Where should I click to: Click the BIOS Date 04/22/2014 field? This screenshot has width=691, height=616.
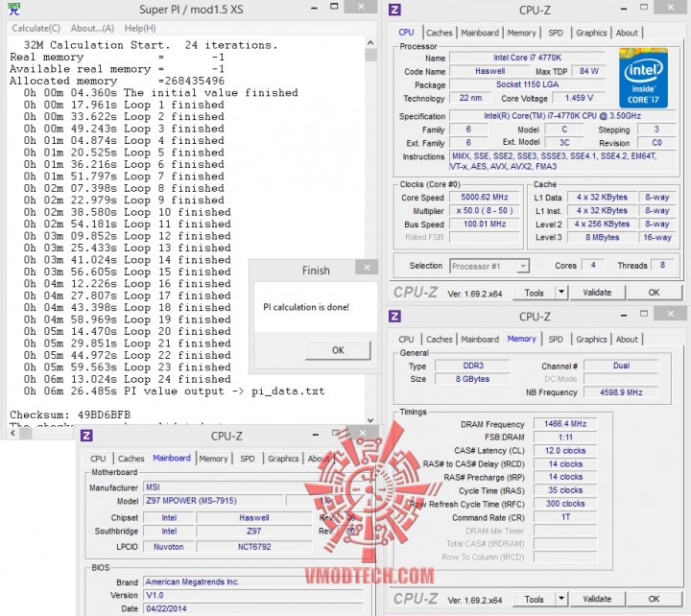[253, 608]
